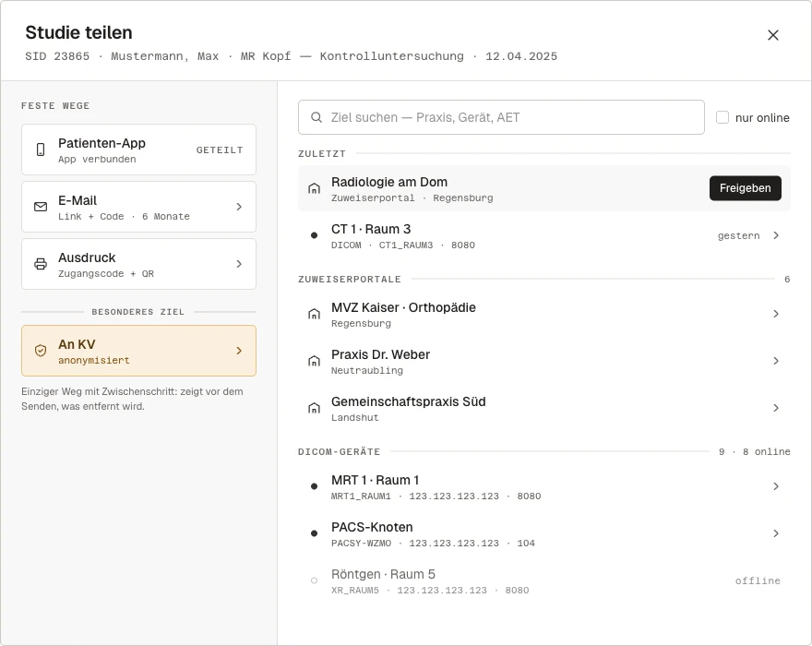812x646 pixels.
Task: Close the Studie teilen dialog
Action: click(772, 35)
